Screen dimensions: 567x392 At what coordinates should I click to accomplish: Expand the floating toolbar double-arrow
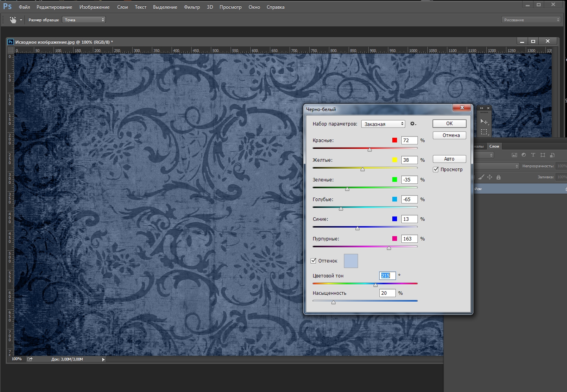tap(482, 108)
